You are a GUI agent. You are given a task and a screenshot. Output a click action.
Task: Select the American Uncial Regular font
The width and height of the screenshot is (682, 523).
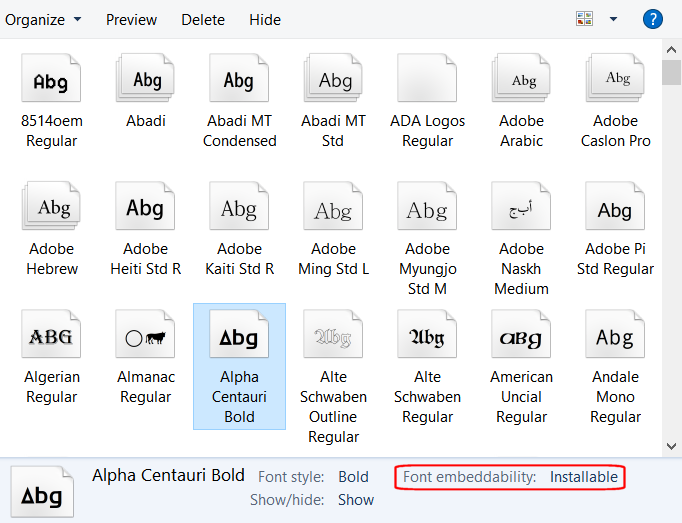tap(522, 338)
